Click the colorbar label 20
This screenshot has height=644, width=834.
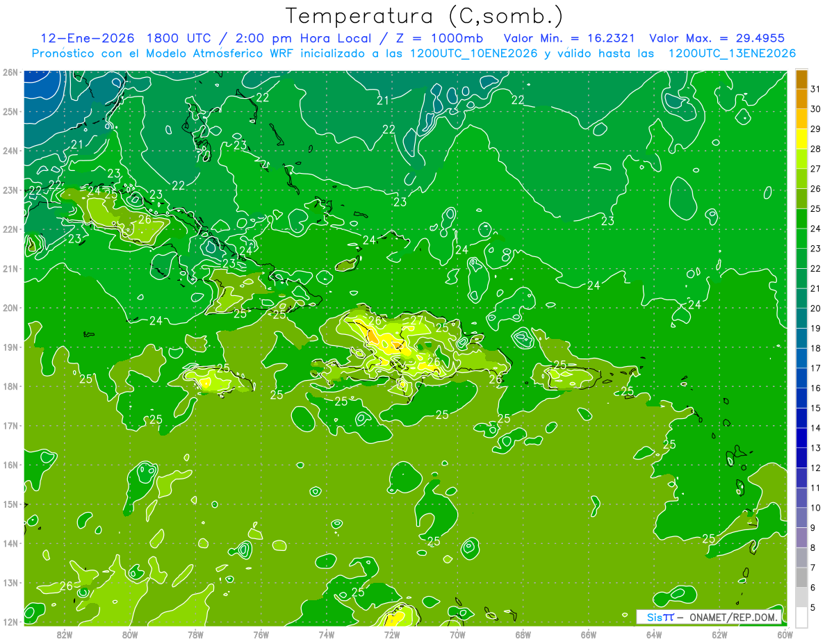click(x=816, y=308)
